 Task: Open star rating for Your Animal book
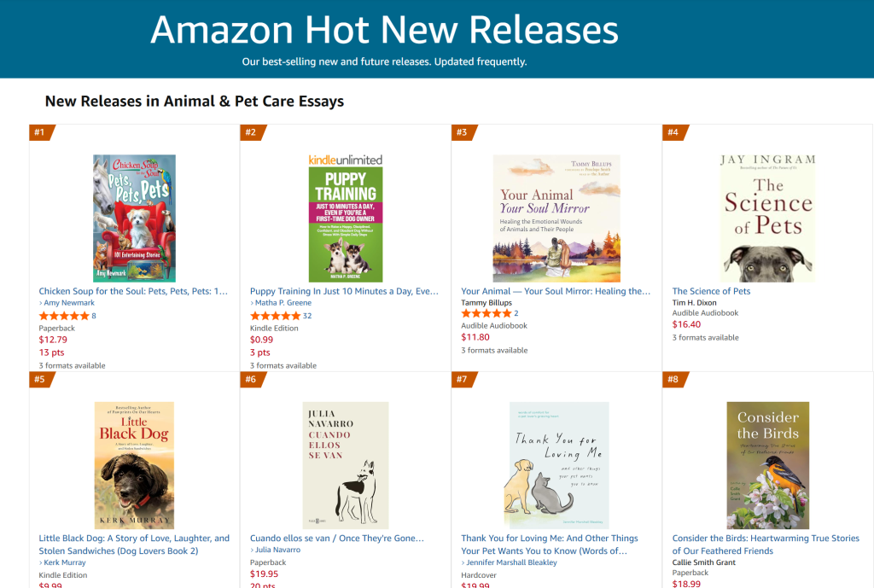[486, 313]
